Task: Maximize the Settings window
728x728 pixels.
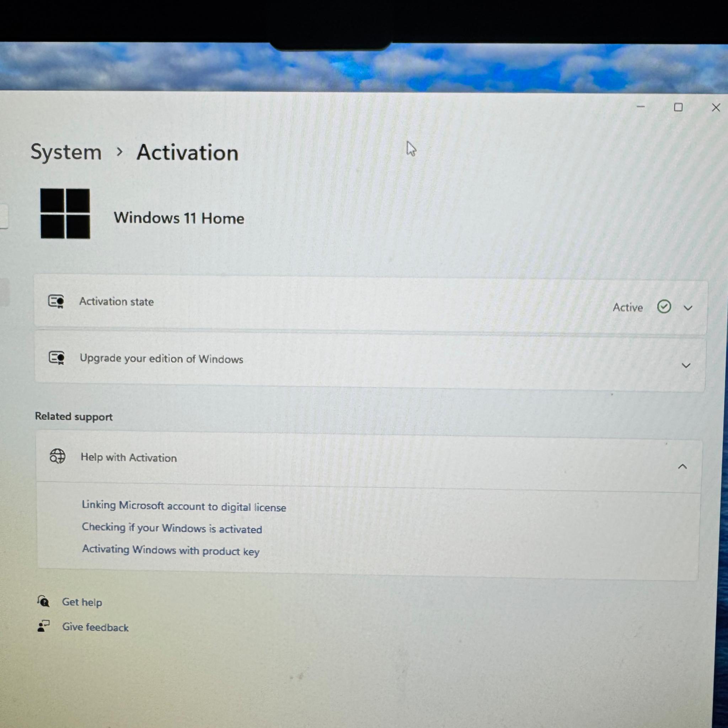Action: pyautogui.click(x=678, y=107)
